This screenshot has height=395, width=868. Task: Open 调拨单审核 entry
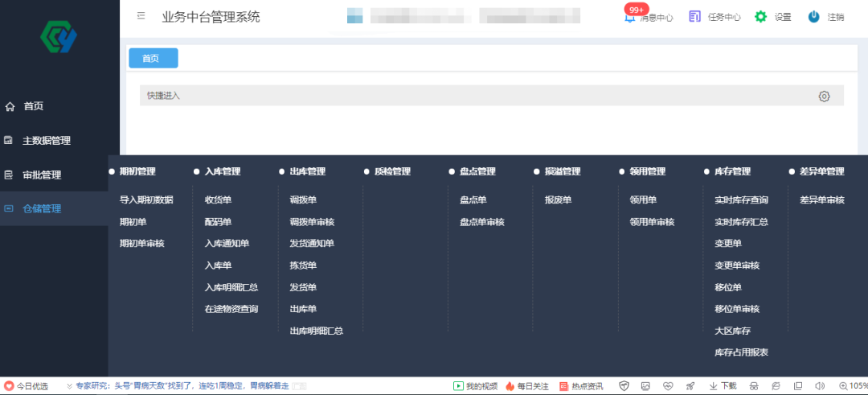(x=312, y=221)
